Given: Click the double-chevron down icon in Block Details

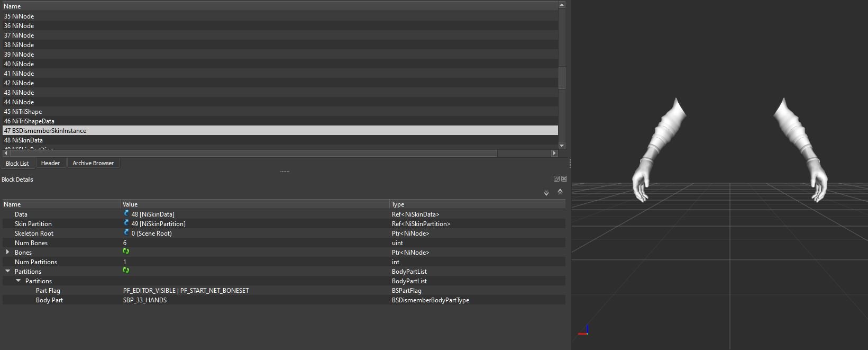Looking at the screenshot, I should [x=546, y=193].
